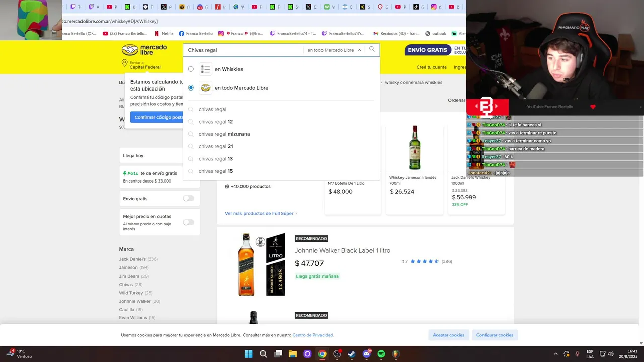Open OBS Studio from the taskbar

(x=337, y=354)
